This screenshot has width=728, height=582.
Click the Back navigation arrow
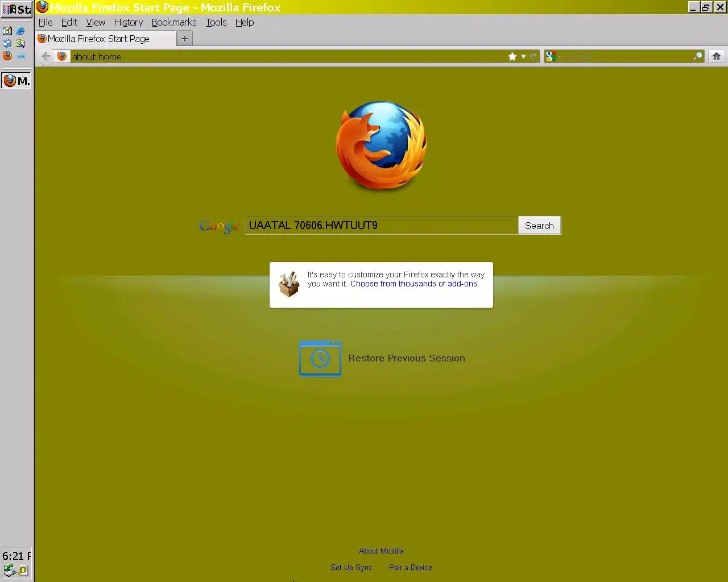pos(46,56)
